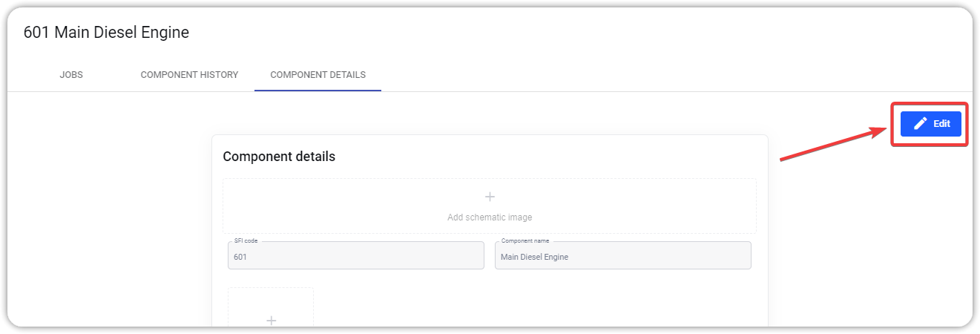Click the pencil icon in Edit button
Image resolution: width=980 pixels, height=334 pixels.
920,124
